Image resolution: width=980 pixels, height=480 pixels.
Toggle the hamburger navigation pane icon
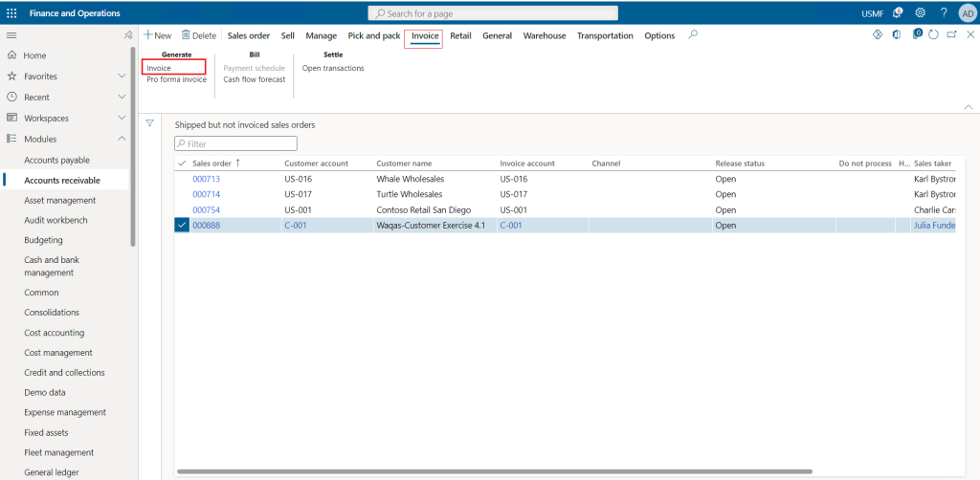[x=11, y=35]
